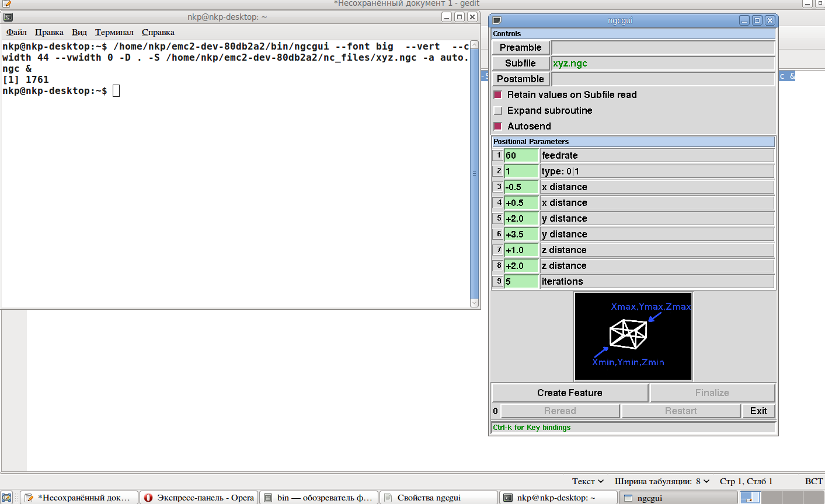Click the Reread button
The width and height of the screenshot is (825, 504).
click(560, 411)
